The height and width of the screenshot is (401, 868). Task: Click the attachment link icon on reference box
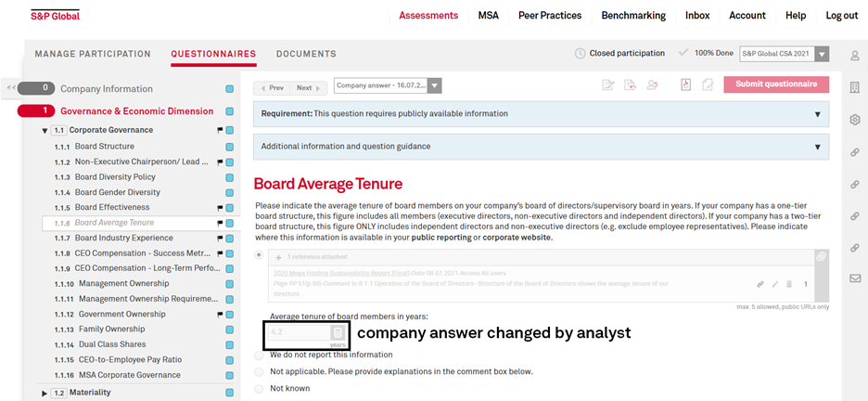(x=821, y=256)
